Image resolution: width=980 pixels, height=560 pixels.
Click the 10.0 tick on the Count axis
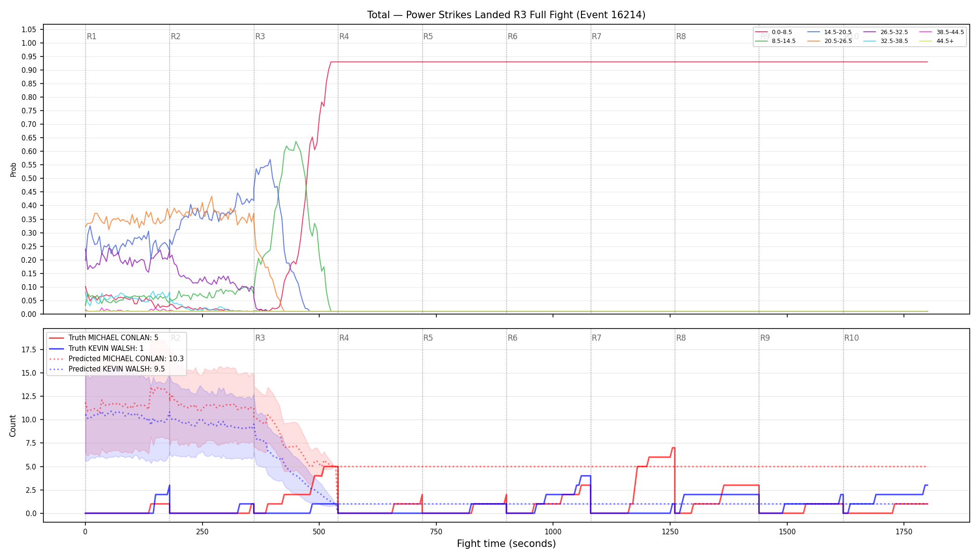point(29,420)
